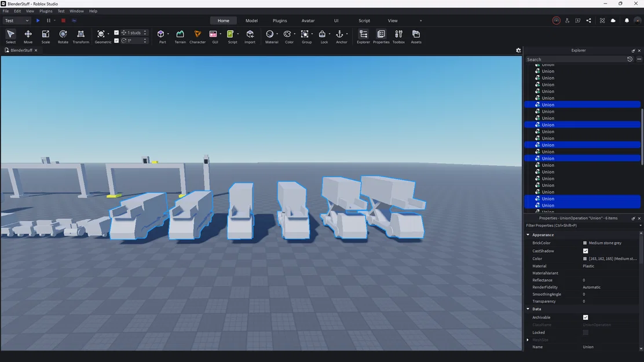644x362 pixels.
Task: Click the Character toolbar icon
Action: pyautogui.click(x=197, y=34)
